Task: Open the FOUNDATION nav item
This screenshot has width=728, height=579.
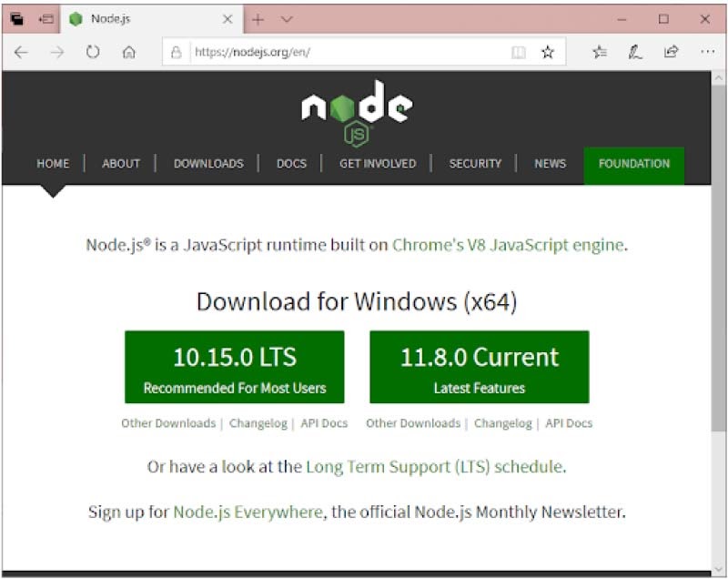Action: pyautogui.click(x=633, y=165)
